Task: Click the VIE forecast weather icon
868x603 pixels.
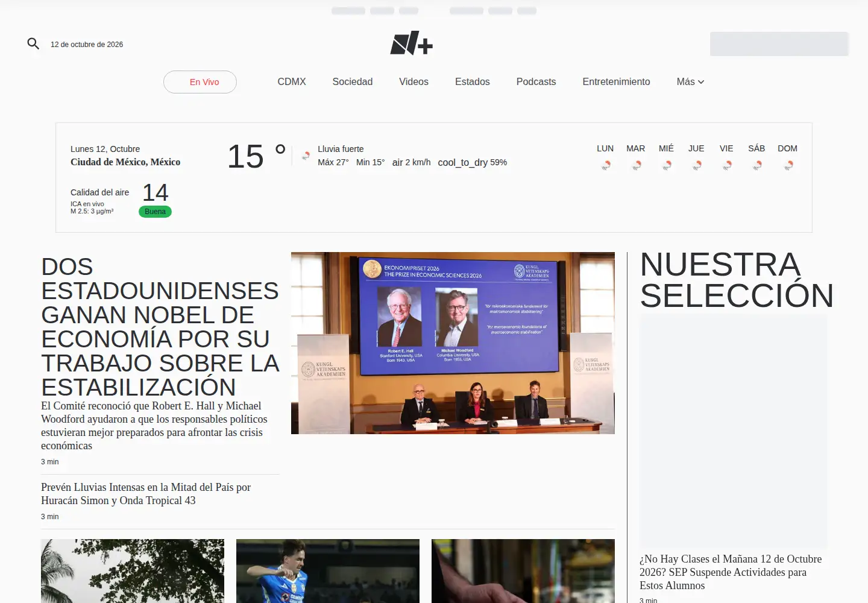Action: pos(727,165)
